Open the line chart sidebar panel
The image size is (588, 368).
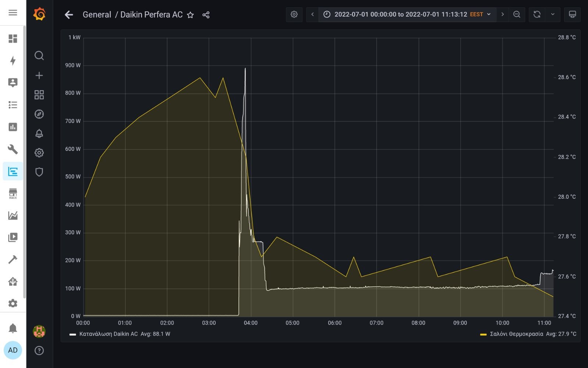pyautogui.click(x=13, y=215)
